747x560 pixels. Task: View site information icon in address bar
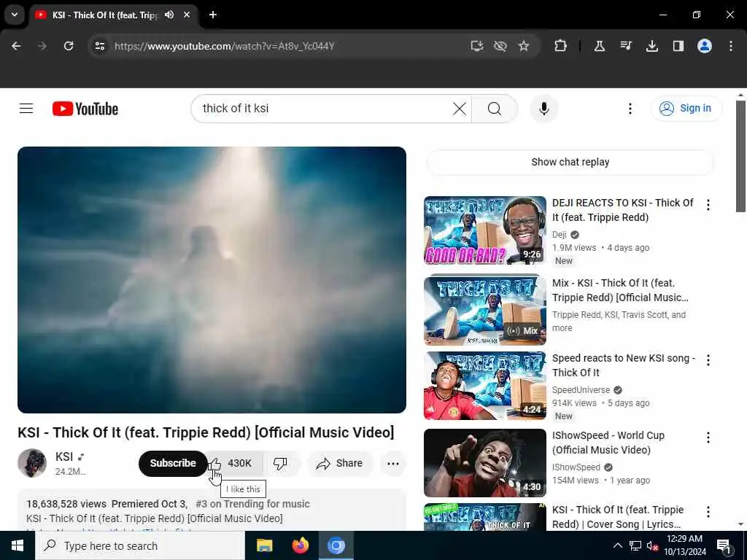click(99, 46)
